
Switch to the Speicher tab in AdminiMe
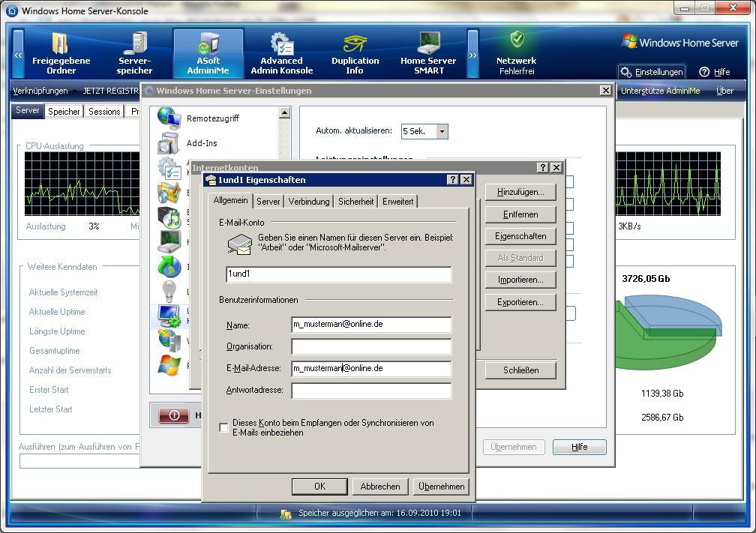(64, 111)
